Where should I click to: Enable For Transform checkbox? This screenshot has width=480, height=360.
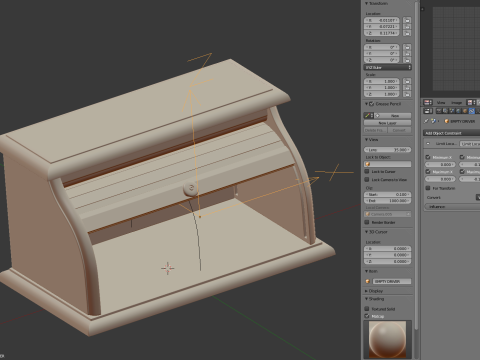click(x=428, y=188)
